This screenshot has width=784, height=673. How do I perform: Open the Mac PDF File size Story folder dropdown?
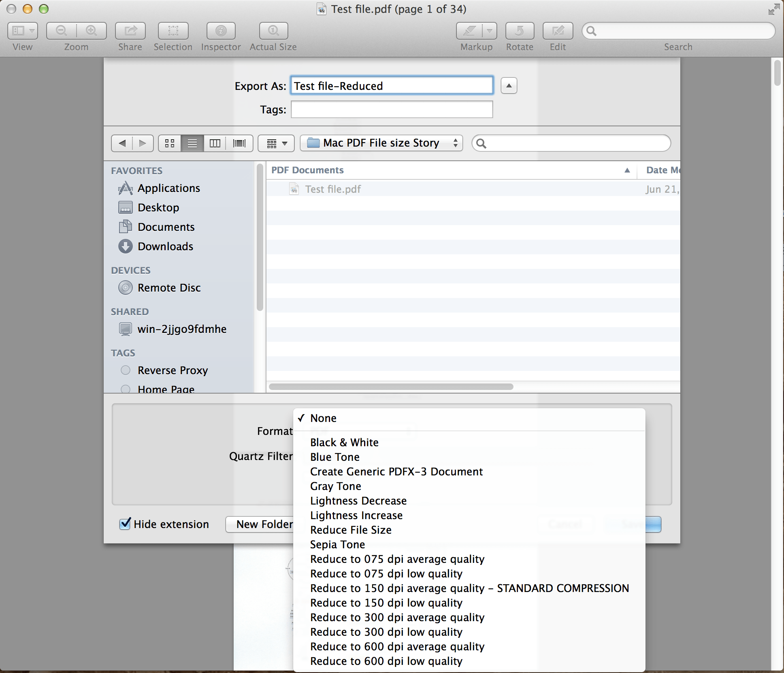[x=381, y=143]
